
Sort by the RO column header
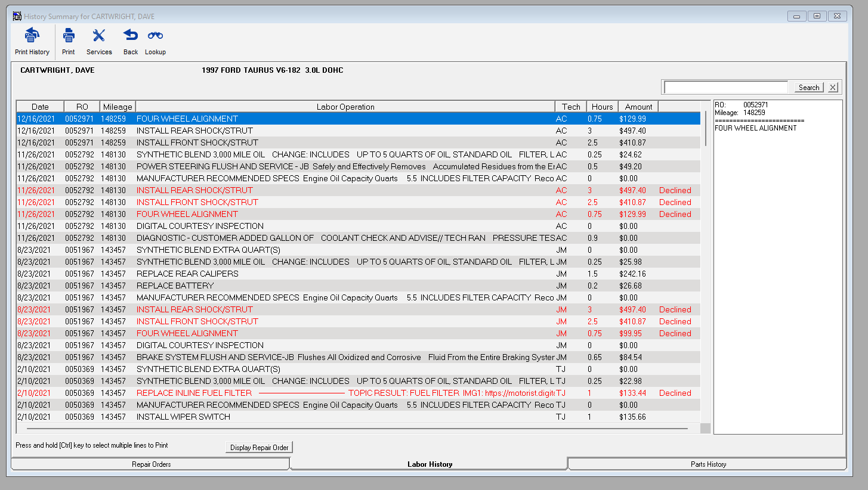[82, 107]
